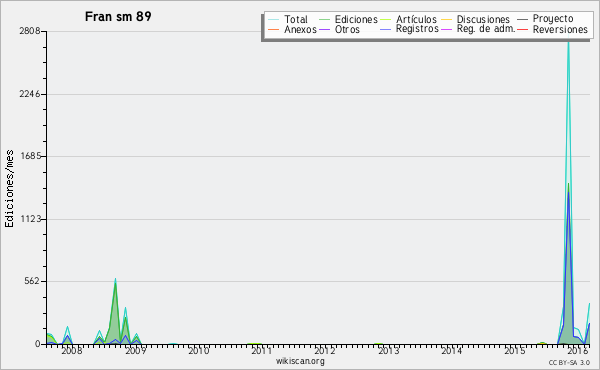Click the cyan Total legend line swatch
The image size is (600, 370).
[273, 19]
